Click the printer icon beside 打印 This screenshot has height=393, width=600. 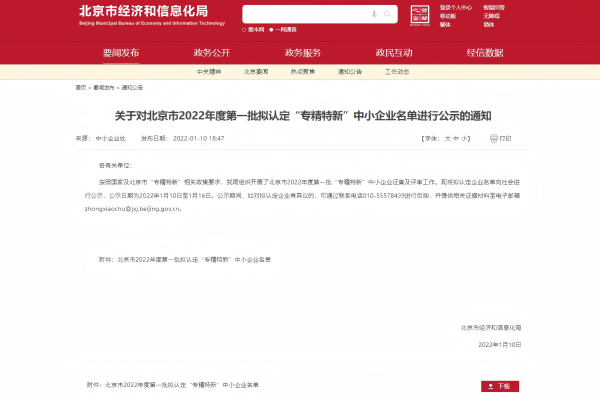494,138
